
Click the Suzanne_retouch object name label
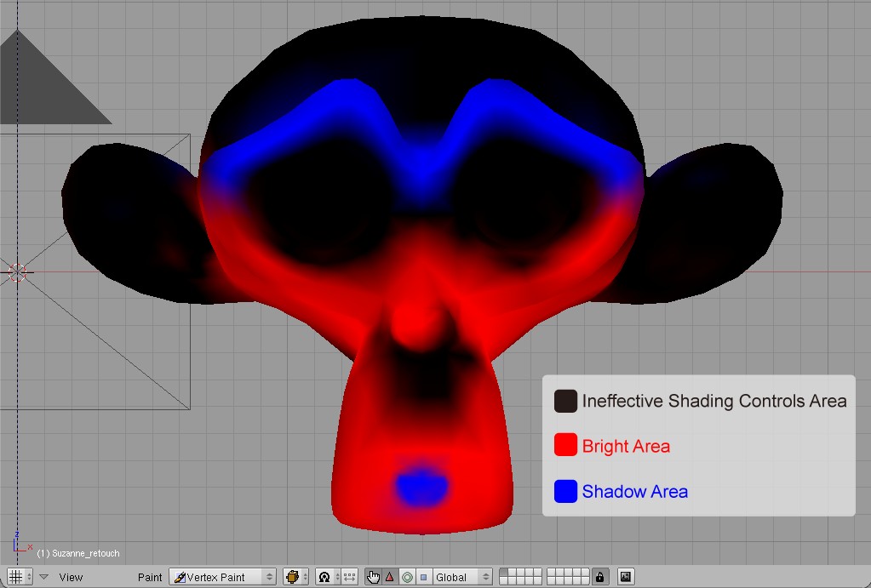pyautogui.click(x=78, y=553)
